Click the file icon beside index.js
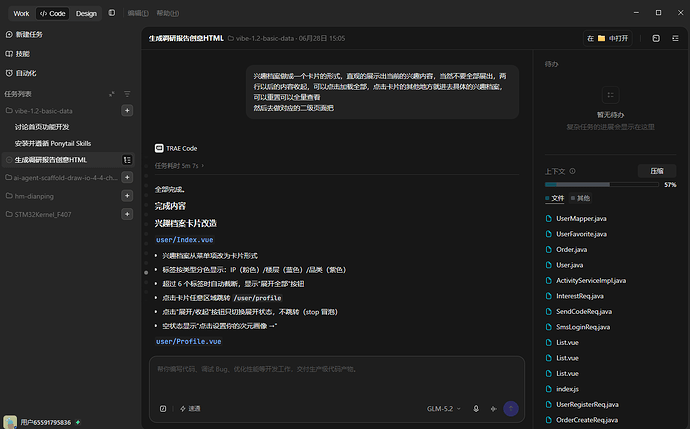This screenshot has width=690, height=429. tap(548, 389)
